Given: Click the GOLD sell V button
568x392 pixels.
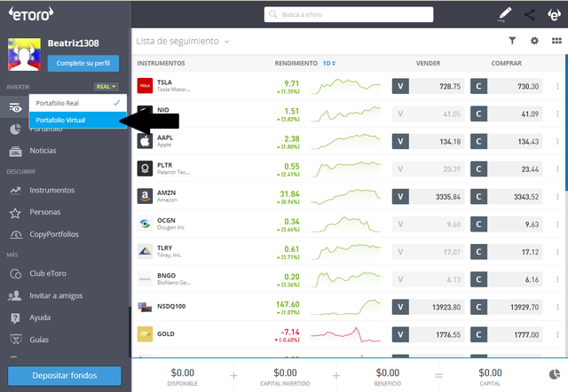Looking at the screenshot, I should (x=400, y=334).
